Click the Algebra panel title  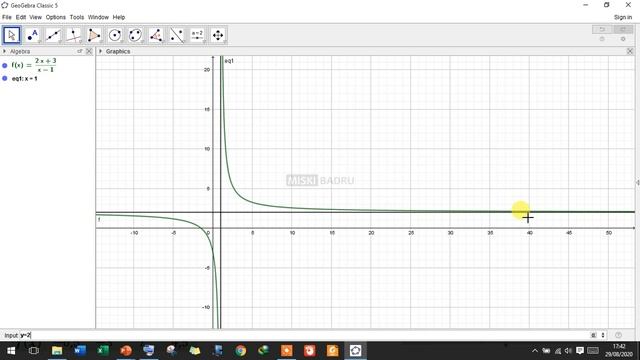[x=20, y=51]
